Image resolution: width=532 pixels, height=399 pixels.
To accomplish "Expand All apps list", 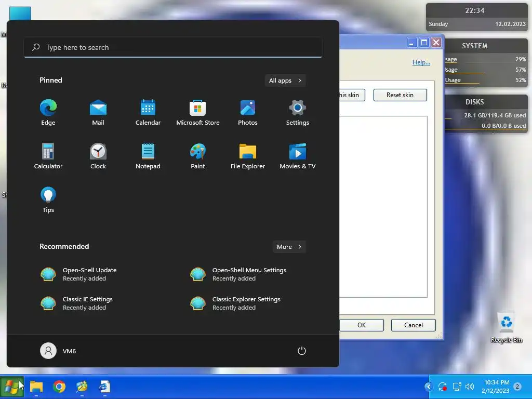I will coord(285,81).
